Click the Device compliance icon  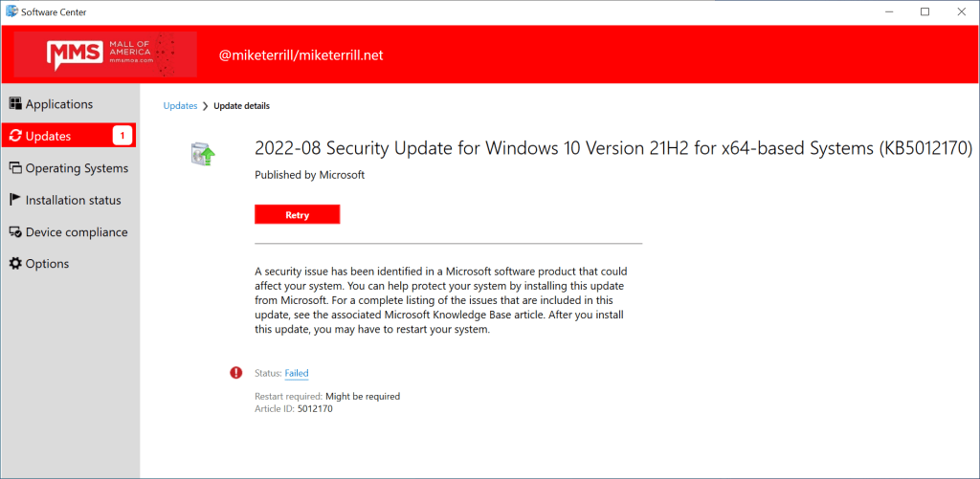pos(15,232)
